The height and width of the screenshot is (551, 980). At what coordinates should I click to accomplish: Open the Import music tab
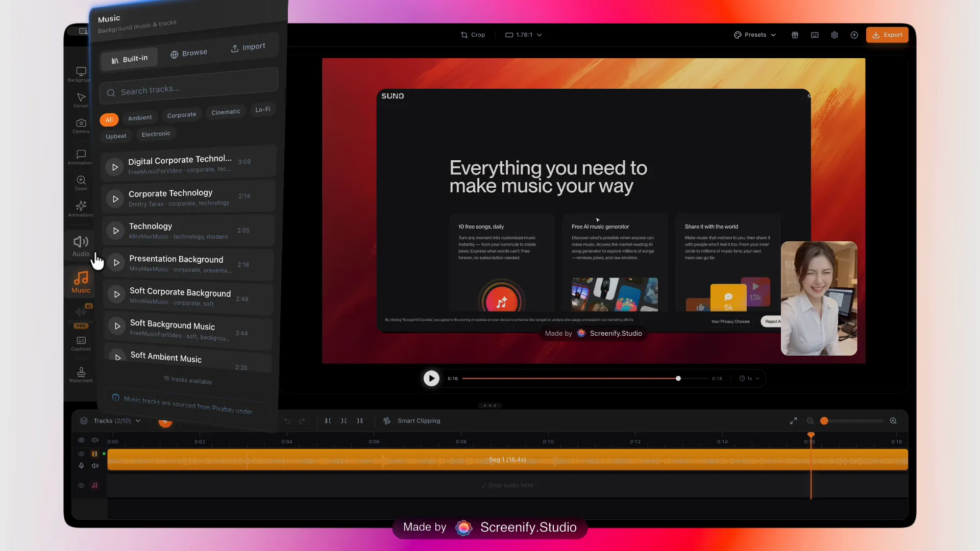pyautogui.click(x=248, y=47)
